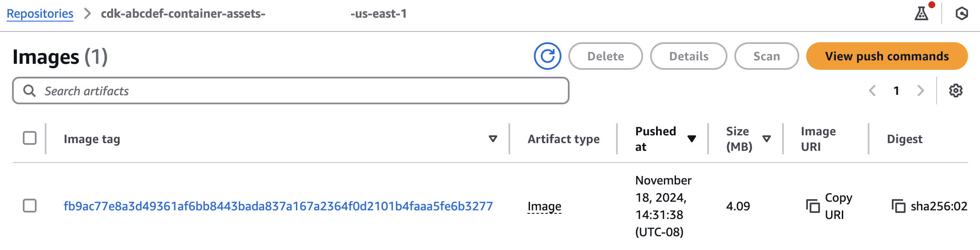Refresh the images list
The image size is (980, 250).
[x=548, y=56]
